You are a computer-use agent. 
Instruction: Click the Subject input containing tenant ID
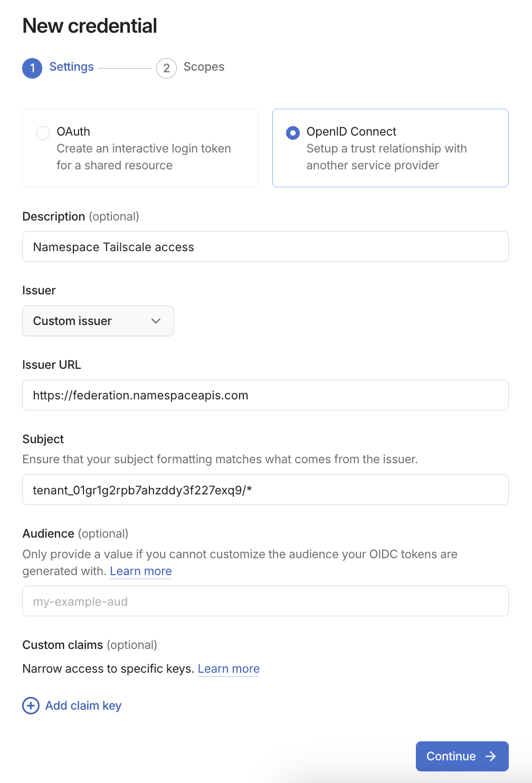point(265,490)
